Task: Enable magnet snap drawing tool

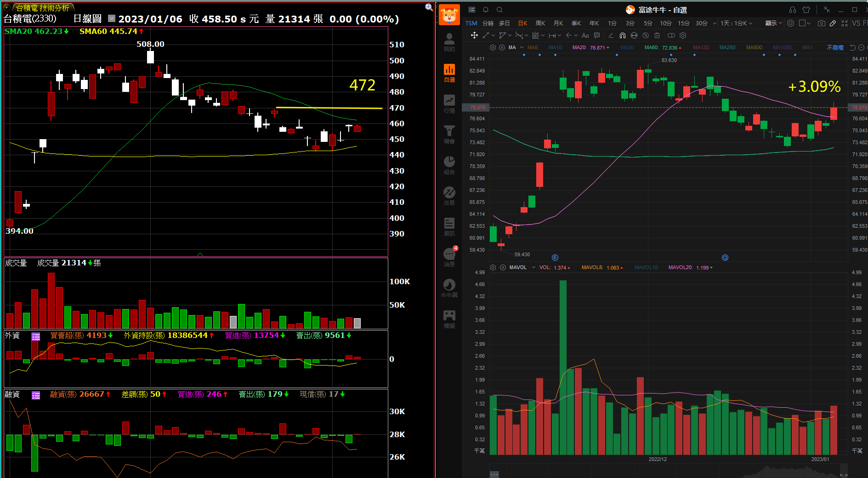Action: 622,35
